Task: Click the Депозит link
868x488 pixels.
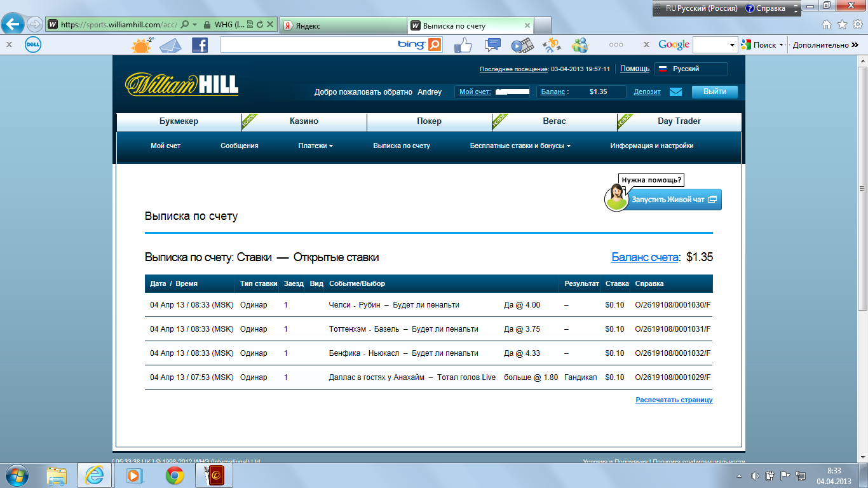Action: click(x=648, y=92)
